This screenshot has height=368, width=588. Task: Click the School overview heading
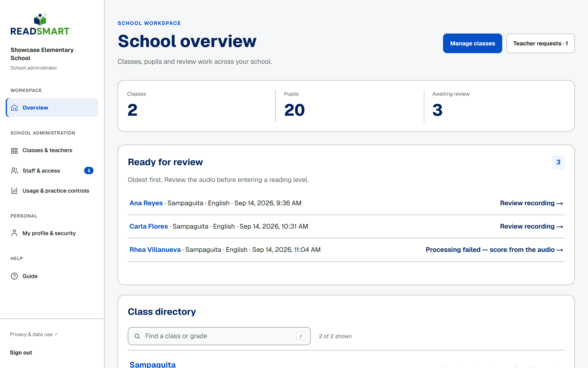click(x=187, y=41)
